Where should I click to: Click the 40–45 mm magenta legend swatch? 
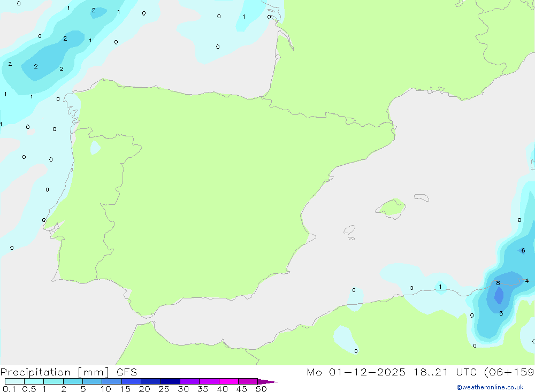[x=228, y=381]
